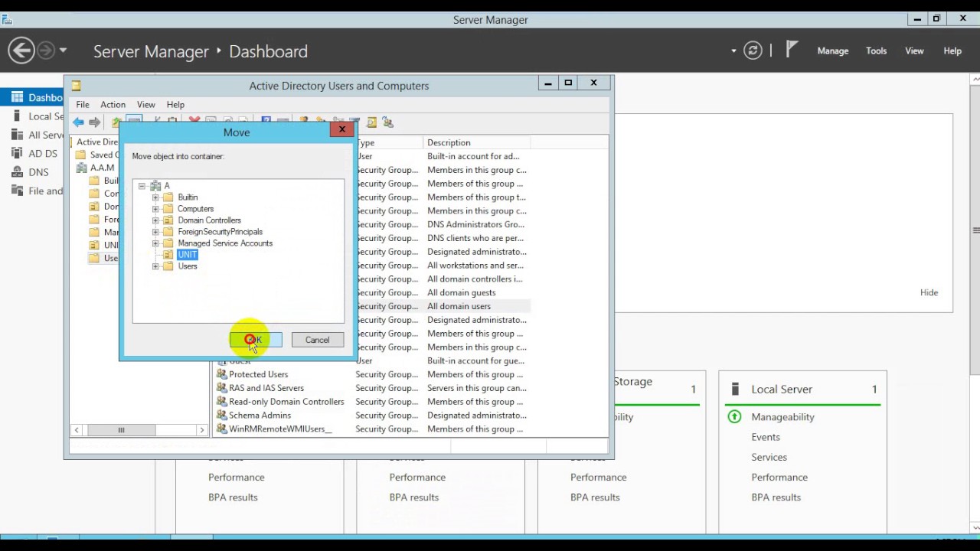Click Server Manager back navigation arrow

pyautogui.click(x=21, y=51)
